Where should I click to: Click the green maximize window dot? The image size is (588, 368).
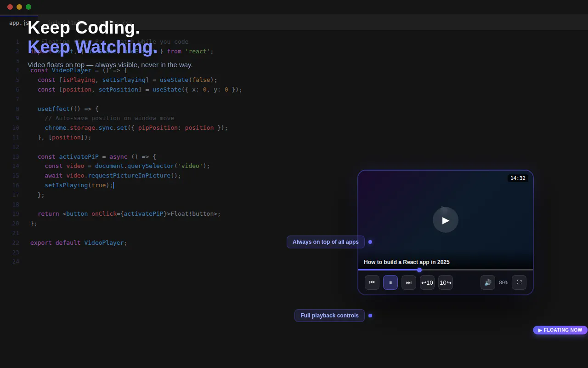[x=28, y=7]
